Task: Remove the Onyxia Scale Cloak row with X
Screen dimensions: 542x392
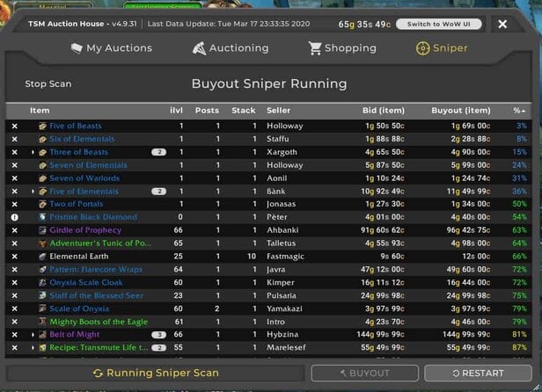Action: [14, 283]
